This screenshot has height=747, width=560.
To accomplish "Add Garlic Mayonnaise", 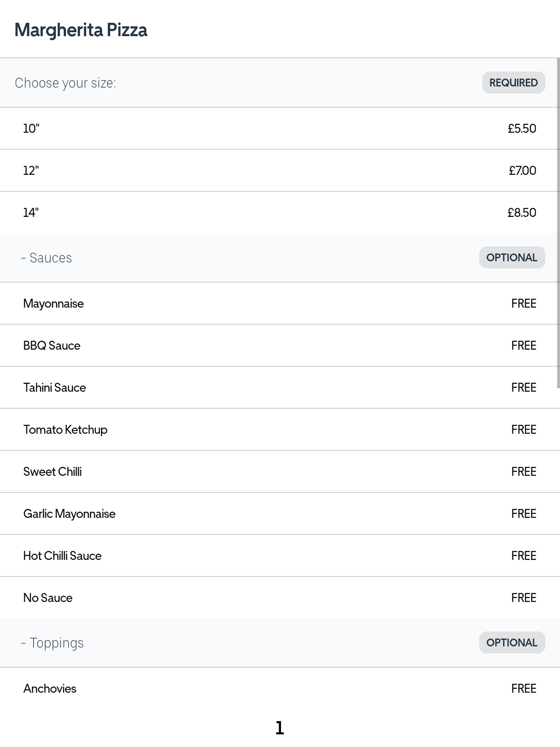I will tap(280, 514).
